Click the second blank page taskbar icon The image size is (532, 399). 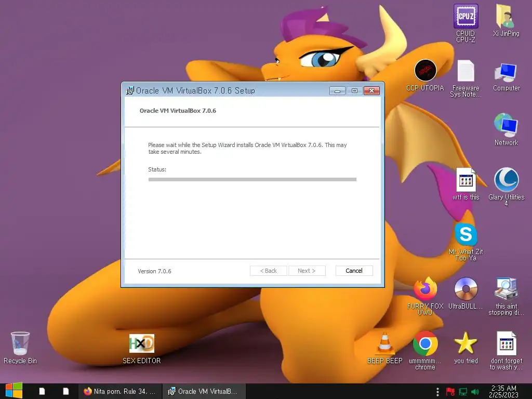pos(66,391)
